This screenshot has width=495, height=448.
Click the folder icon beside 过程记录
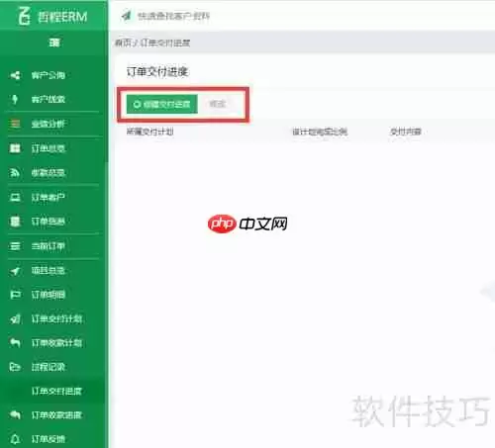point(15,367)
